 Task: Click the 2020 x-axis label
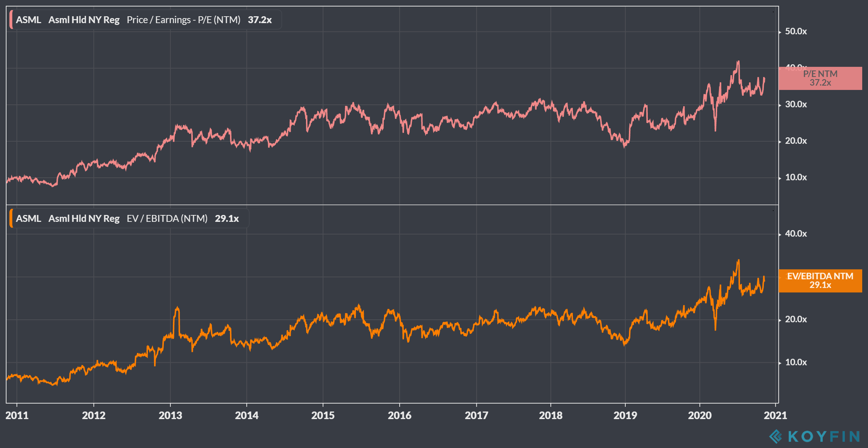tap(700, 415)
